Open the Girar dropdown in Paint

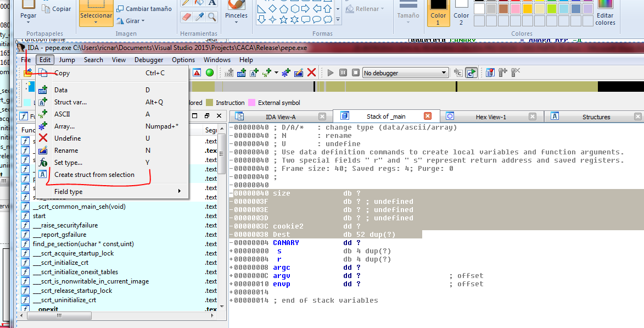pos(131,21)
